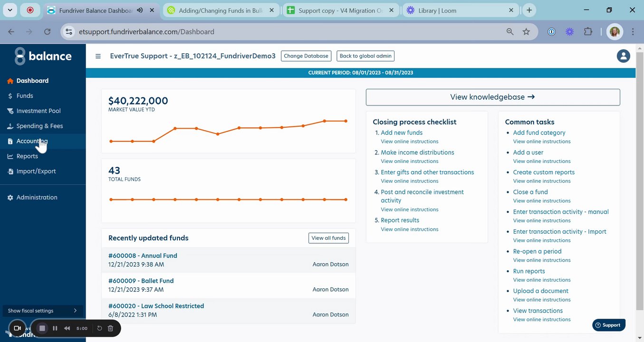This screenshot has width=644, height=342.
Task: Click Make income distributions link
Action: 417,152
